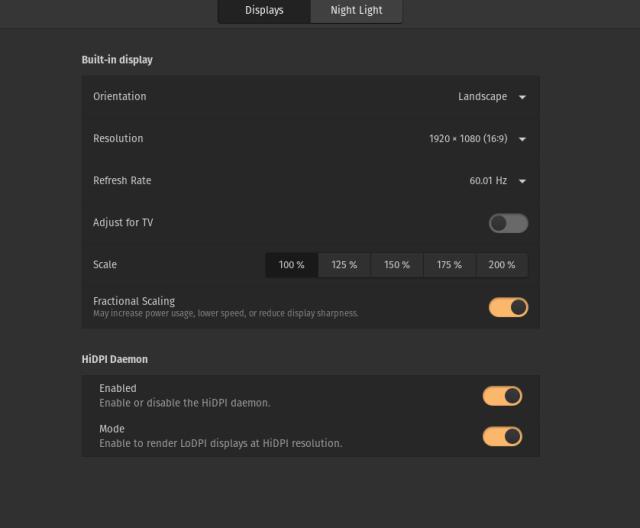This screenshot has width=640, height=528.
Task: Set scale to 100 %
Action: (x=291, y=265)
